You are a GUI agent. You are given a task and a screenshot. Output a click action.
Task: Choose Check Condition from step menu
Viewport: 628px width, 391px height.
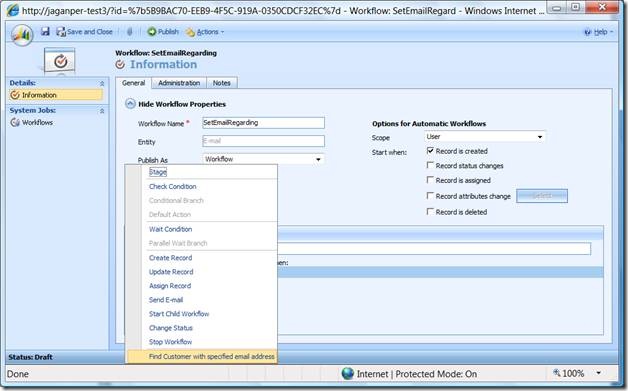pyautogui.click(x=173, y=186)
